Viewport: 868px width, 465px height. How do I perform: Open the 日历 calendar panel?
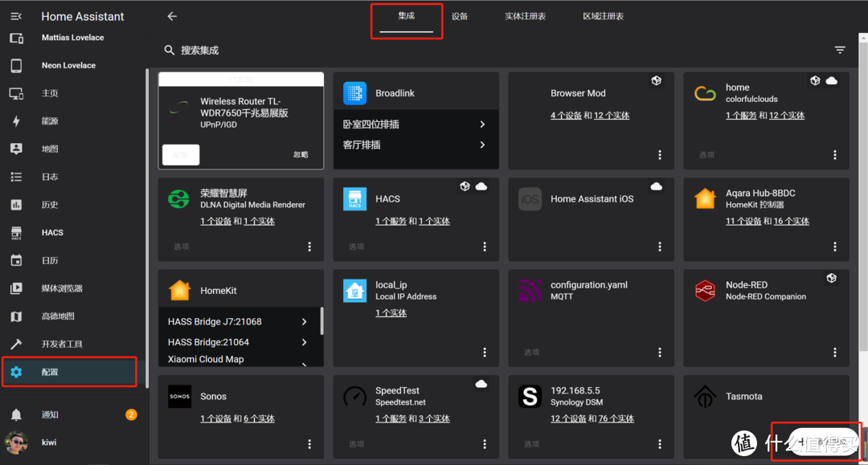(x=50, y=260)
